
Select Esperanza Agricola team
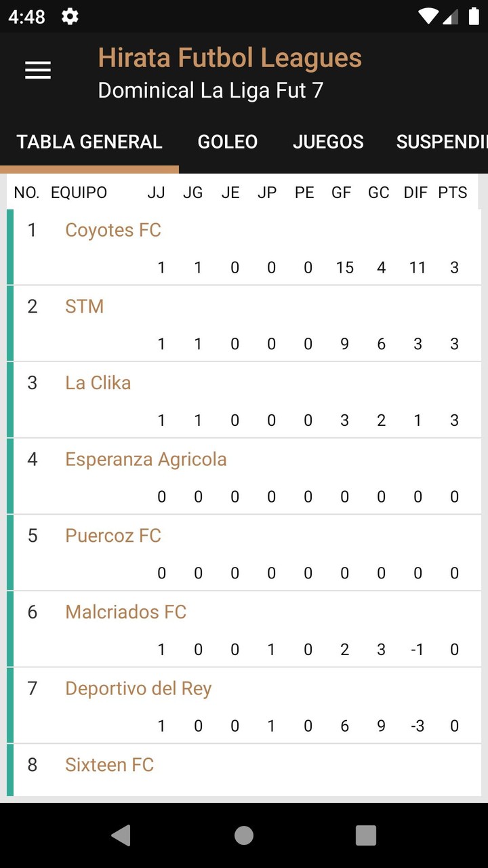[146, 459]
